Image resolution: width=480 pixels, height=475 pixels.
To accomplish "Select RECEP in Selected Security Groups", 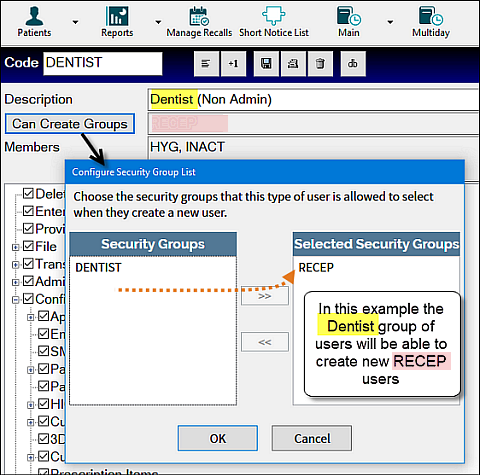I will (316, 268).
